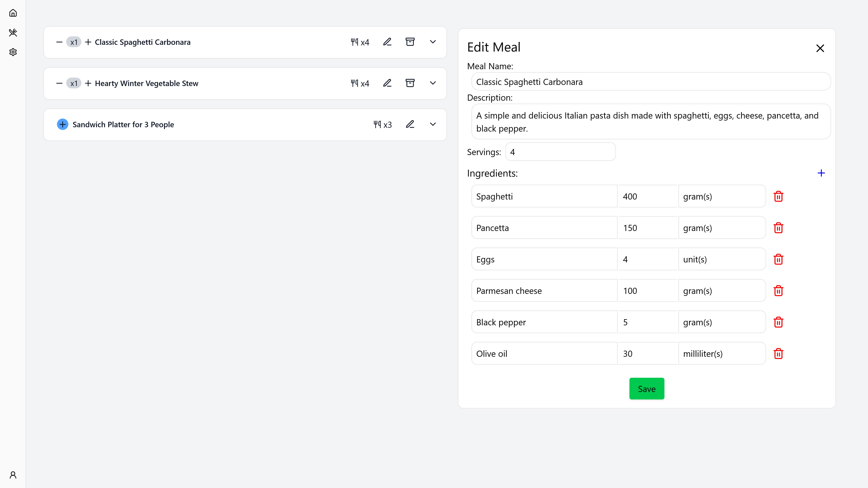Image resolution: width=868 pixels, height=488 pixels.
Task: Add Sandwich Platter to plan
Action: coord(63,125)
